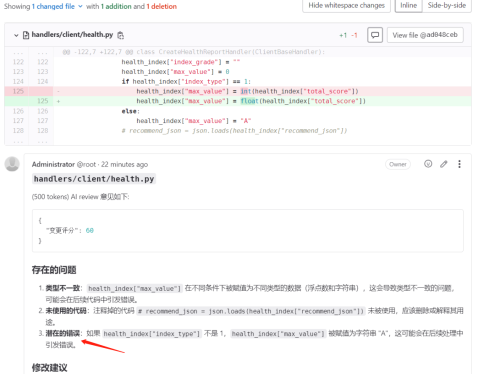Open the three-dot more actions menu

459,164
